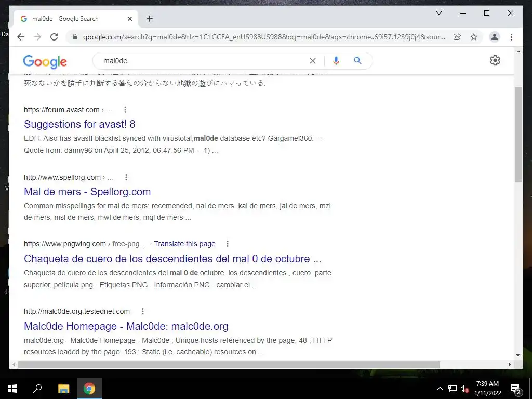Open options for spellorg.com result
The width and height of the screenshot is (532, 399).
coord(126,177)
